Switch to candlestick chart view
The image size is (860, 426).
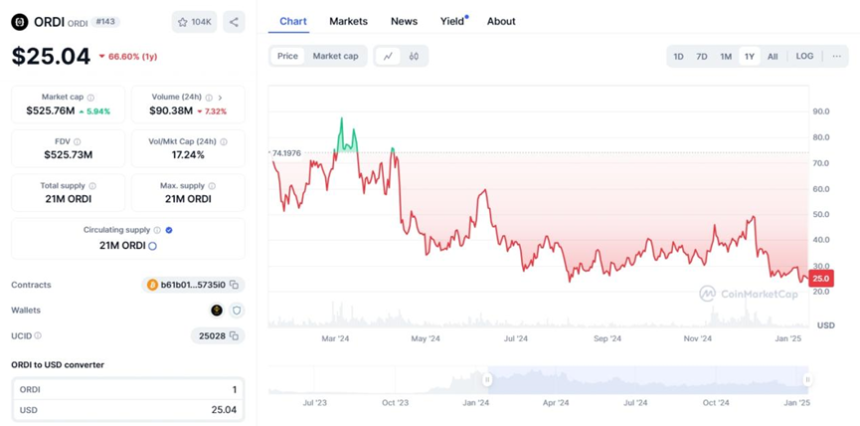coord(414,56)
